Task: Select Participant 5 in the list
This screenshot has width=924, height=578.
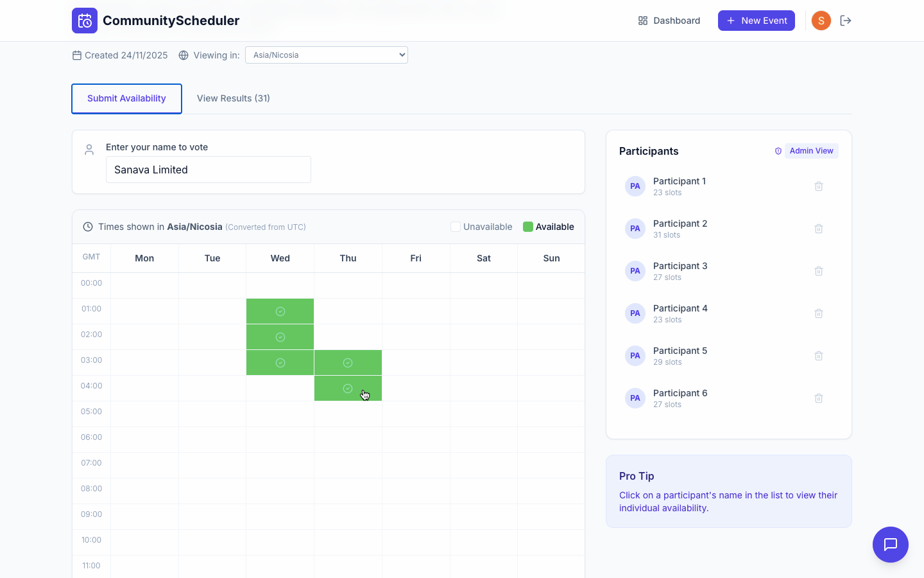Action: (680, 351)
